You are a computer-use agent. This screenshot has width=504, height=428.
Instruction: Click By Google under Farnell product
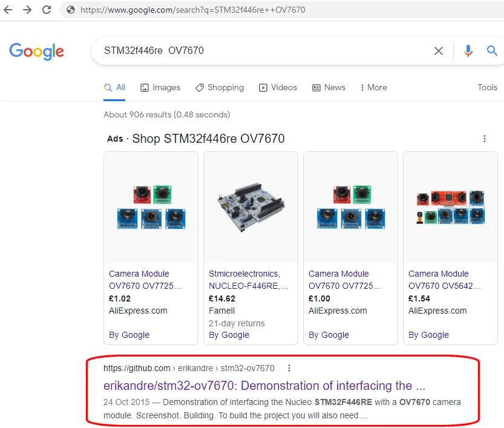point(229,335)
